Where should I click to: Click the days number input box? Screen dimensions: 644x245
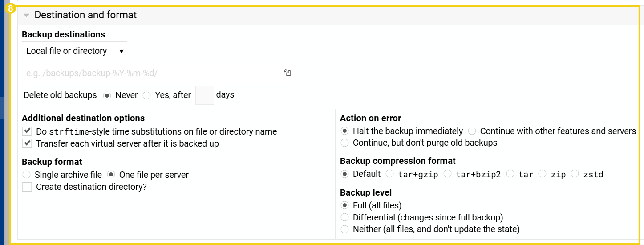[x=205, y=95]
